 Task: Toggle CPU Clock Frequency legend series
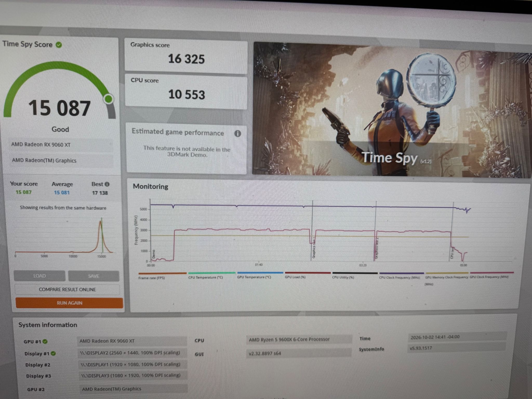pos(401,275)
